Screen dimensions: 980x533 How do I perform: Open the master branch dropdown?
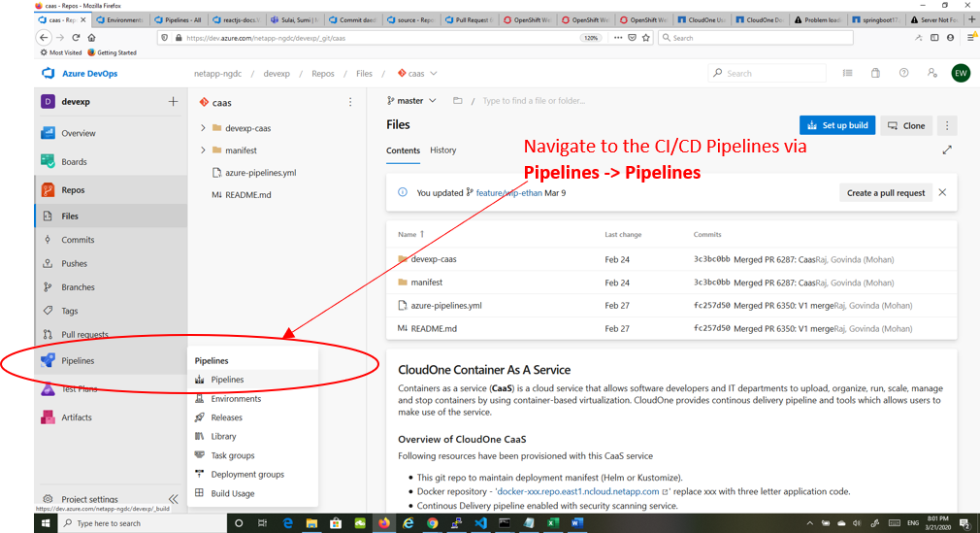(411, 101)
